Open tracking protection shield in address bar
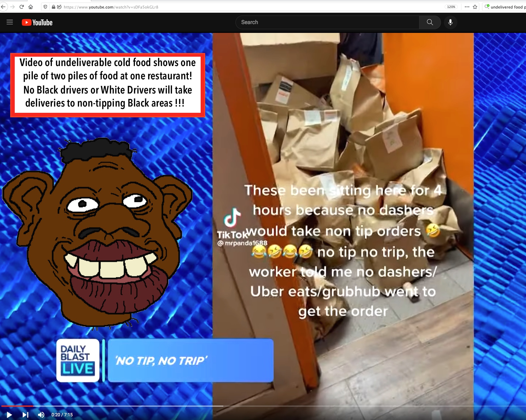526x420 pixels. [45, 7]
